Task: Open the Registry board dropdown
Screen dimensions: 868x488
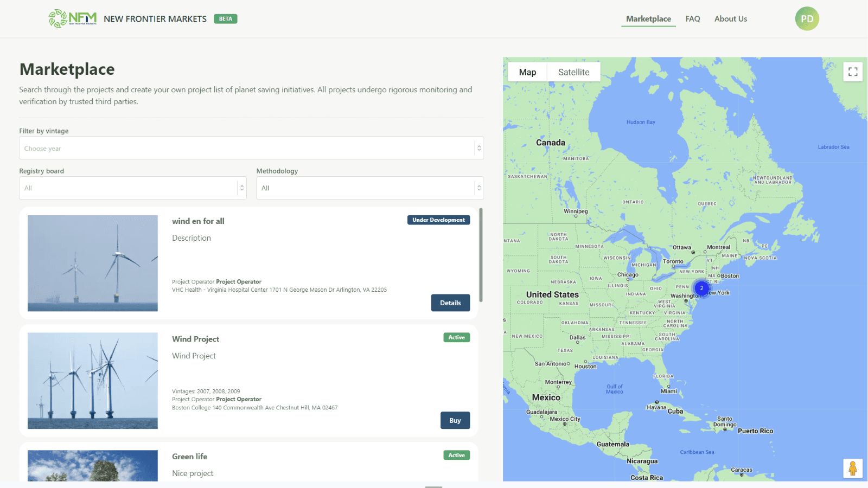Action: click(133, 188)
